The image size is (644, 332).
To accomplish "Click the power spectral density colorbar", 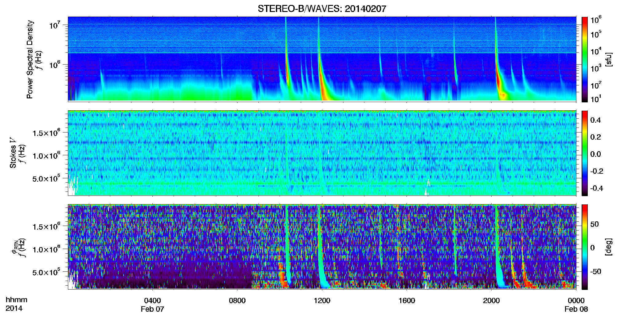I will (585, 59).
